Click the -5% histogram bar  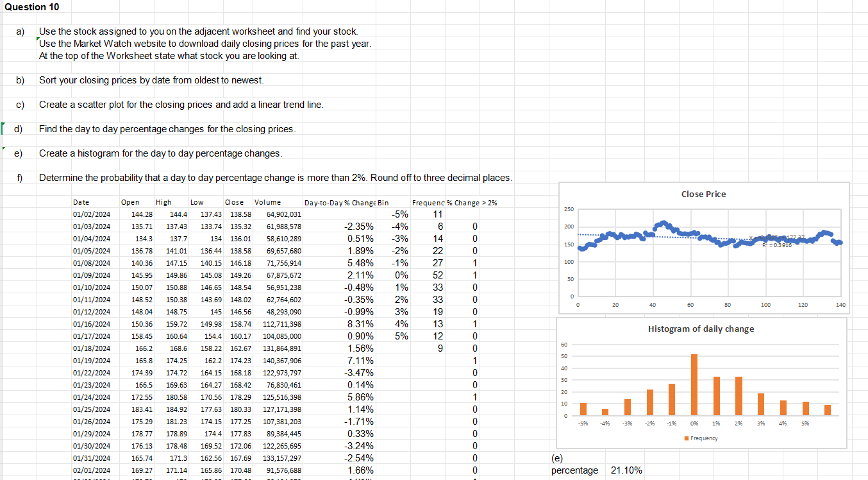583,409
